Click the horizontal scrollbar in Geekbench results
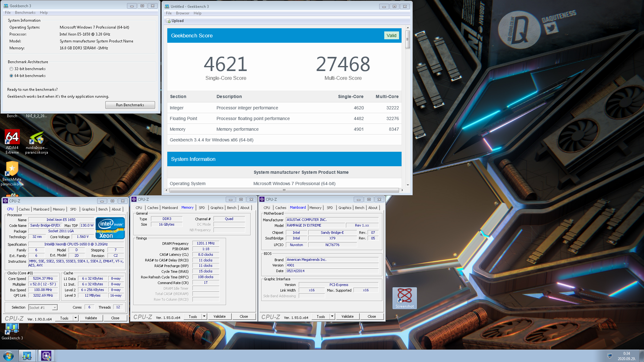The height and width of the screenshot is (362, 644). click(284, 190)
